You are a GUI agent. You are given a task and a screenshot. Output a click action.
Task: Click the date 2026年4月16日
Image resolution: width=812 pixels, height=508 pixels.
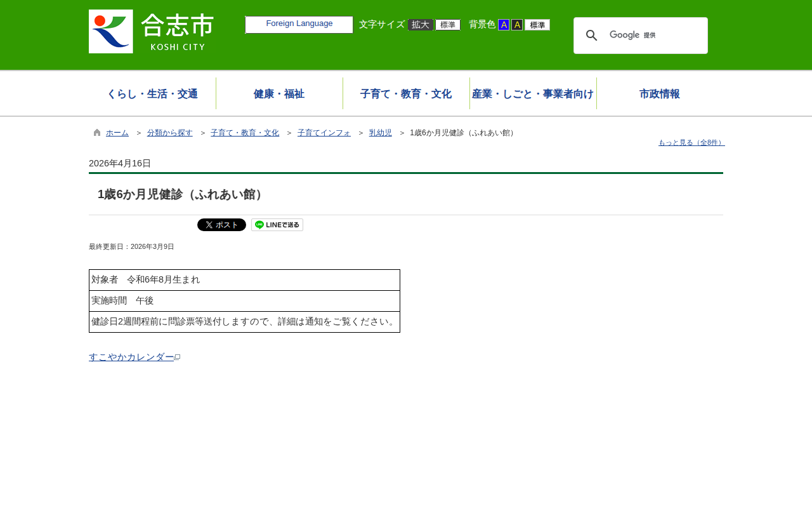[120, 163]
